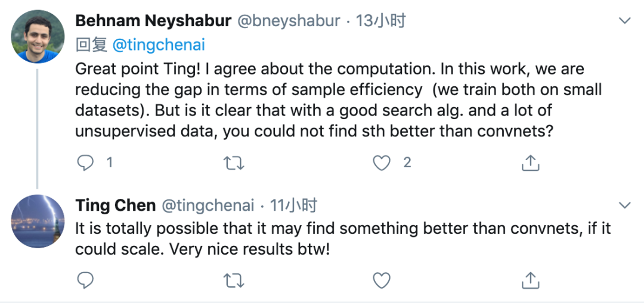Image resolution: width=644 pixels, height=306 pixels.
Task: Reply to Behnam Neyshabur's tweet
Action: (86, 162)
